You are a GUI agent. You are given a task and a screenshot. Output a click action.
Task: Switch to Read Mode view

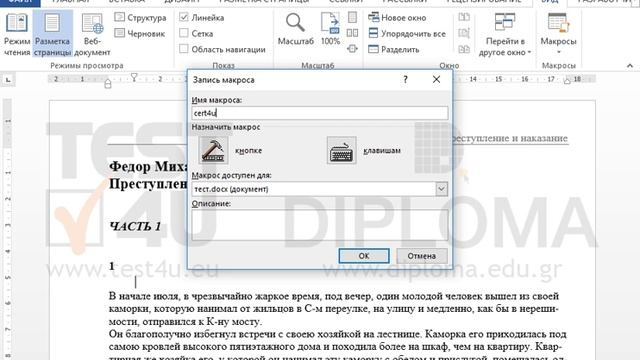17,34
